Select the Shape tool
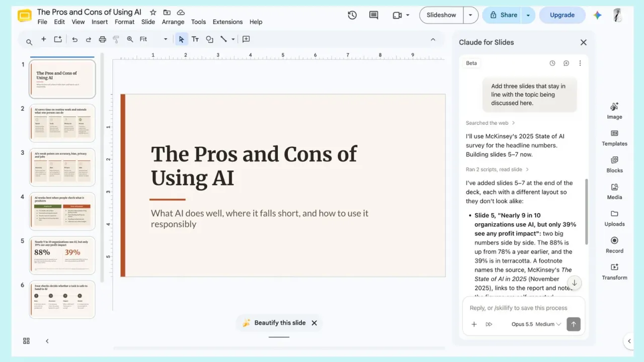Screen dimensions: 644x362 (209, 39)
